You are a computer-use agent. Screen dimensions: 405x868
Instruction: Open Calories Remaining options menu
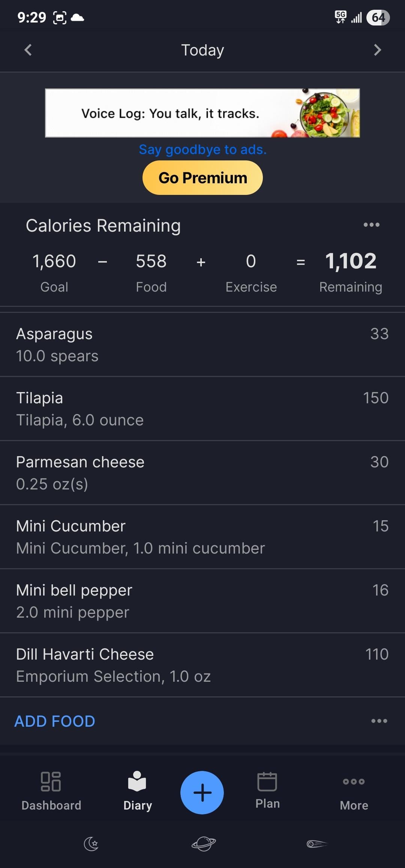(x=371, y=225)
